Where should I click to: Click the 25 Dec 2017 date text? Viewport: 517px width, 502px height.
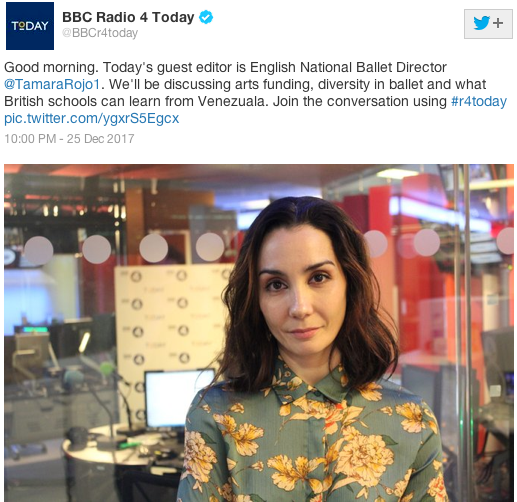point(100,139)
